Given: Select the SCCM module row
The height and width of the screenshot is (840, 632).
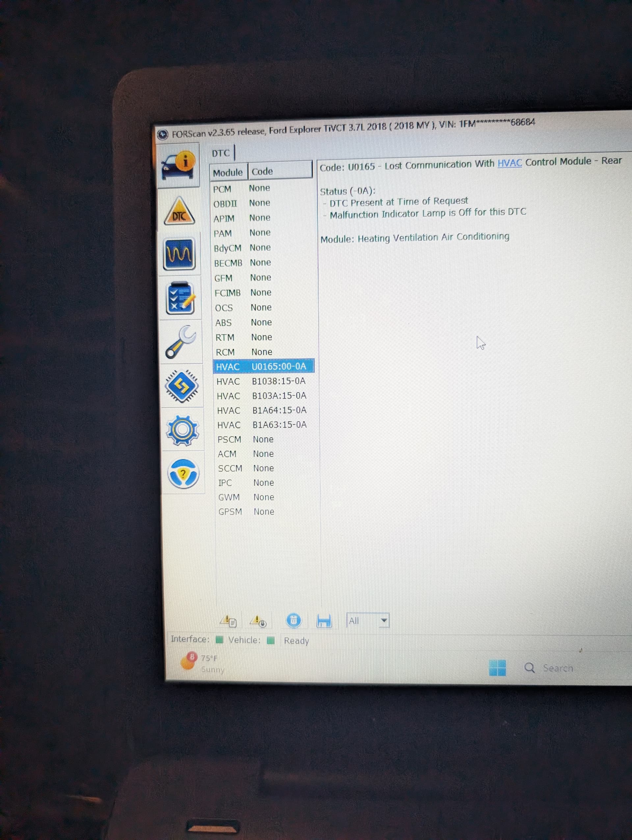Looking at the screenshot, I should click(x=266, y=468).
